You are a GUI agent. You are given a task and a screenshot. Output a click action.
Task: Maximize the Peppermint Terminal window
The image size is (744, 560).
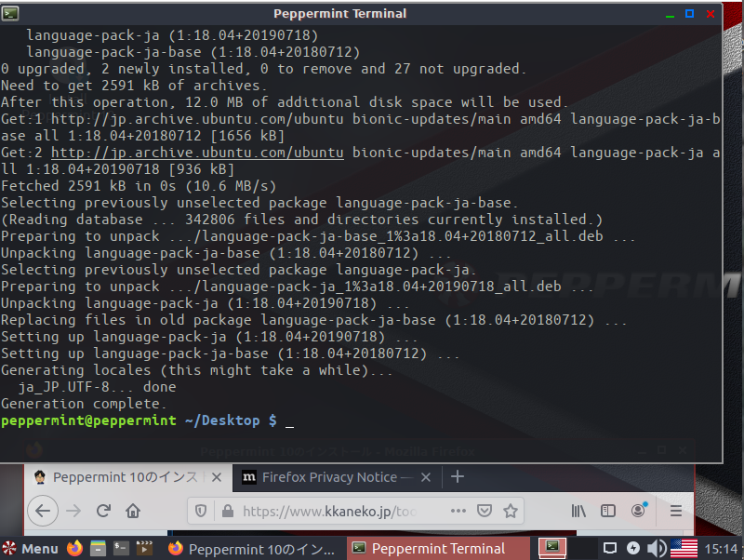pos(690,14)
